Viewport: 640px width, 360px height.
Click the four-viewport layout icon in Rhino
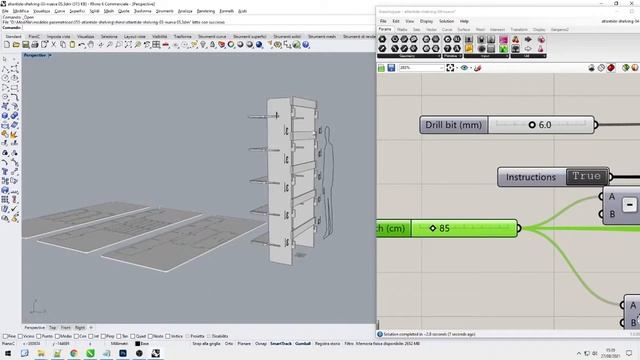coord(156,45)
